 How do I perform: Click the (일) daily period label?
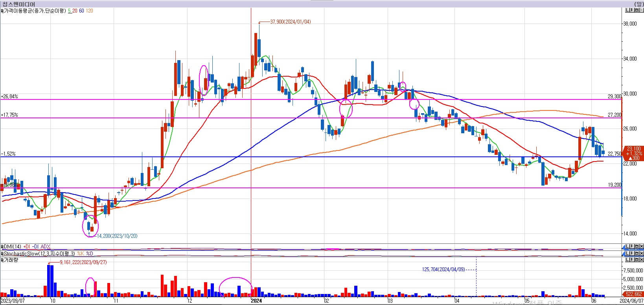638,4
